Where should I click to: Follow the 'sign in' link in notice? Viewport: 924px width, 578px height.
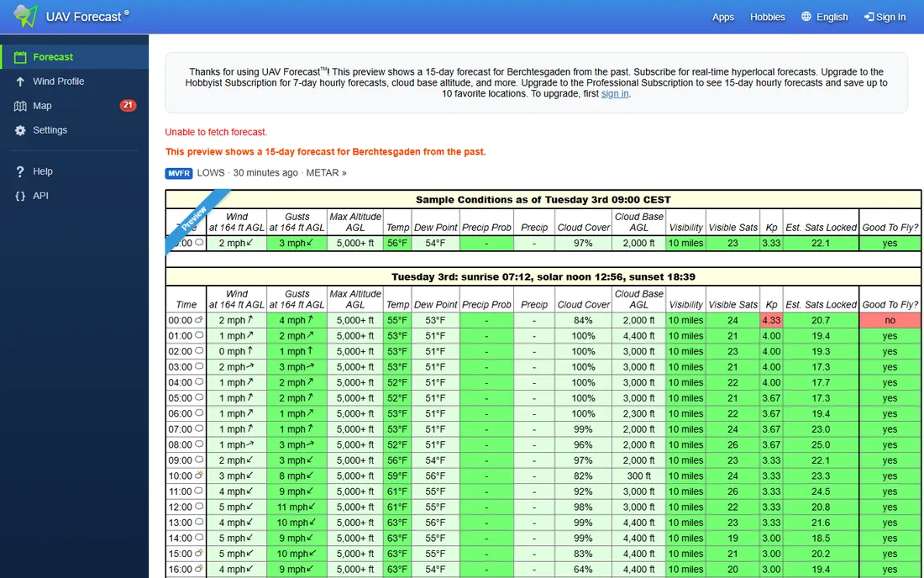(615, 94)
